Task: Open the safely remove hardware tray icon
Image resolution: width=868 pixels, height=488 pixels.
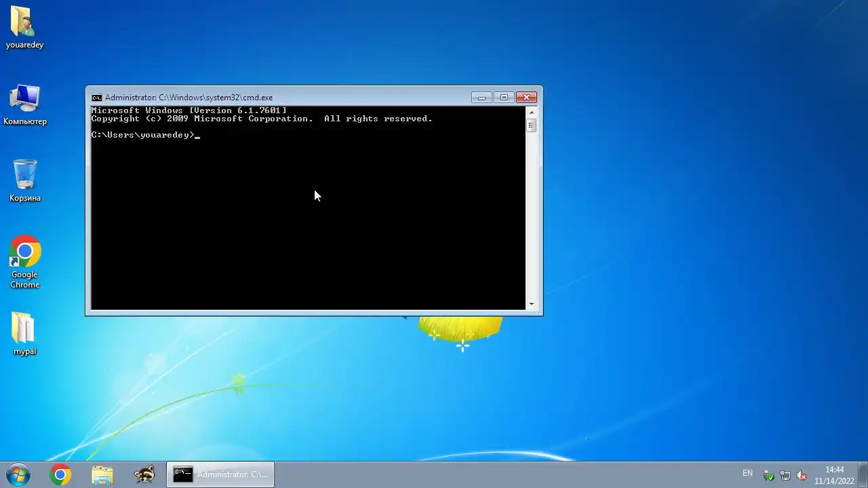Action: point(769,475)
